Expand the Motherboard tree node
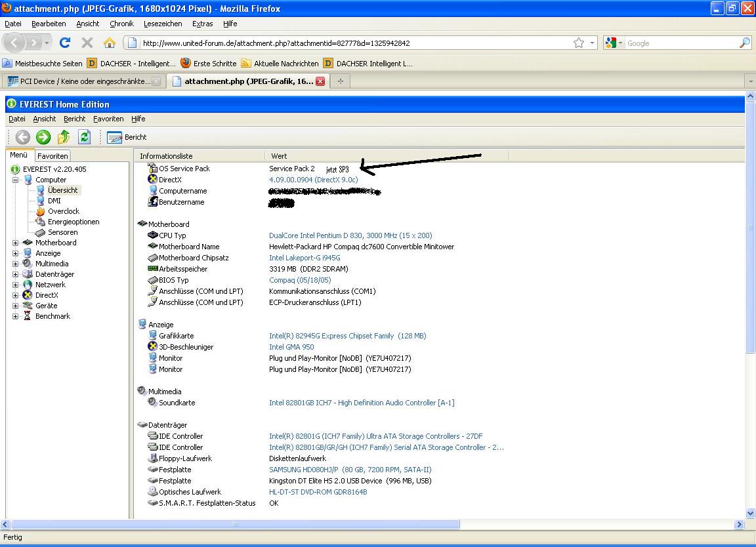The image size is (756, 547). 16,243
